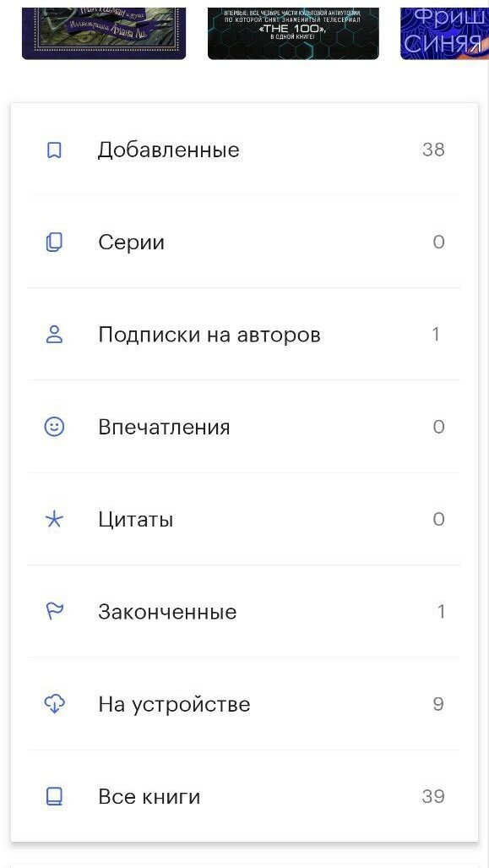Screen dimensions: 489x868
Task: Open the Серии section
Action: click(x=244, y=242)
